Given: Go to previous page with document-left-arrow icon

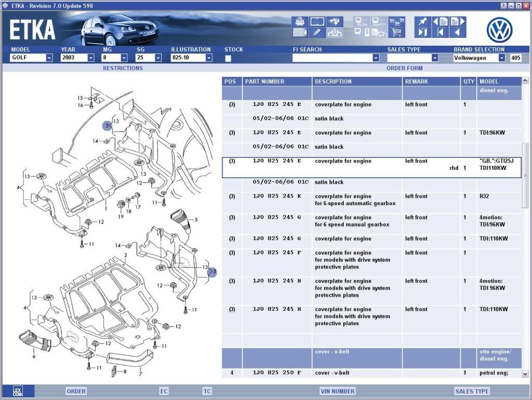Looking at the screenshot, I should click(440, 22).
